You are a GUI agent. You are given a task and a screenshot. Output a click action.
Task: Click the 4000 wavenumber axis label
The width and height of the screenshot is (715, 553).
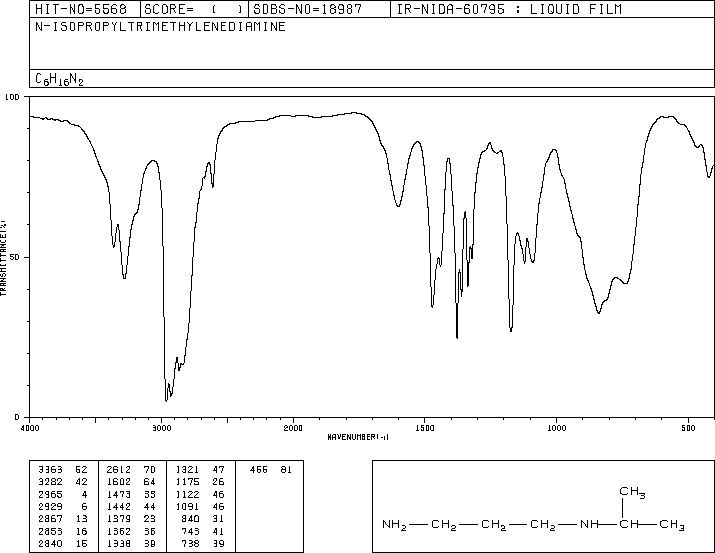tap(30, 428)
